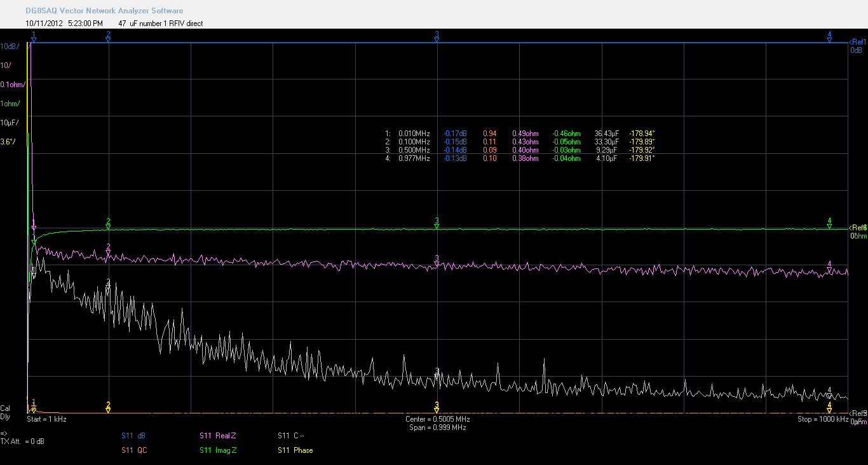The height and width of the screenshot is (465, 868).
Task: Pick pink marker 3 on Real Z trace
Action: (x=437, y=261)
